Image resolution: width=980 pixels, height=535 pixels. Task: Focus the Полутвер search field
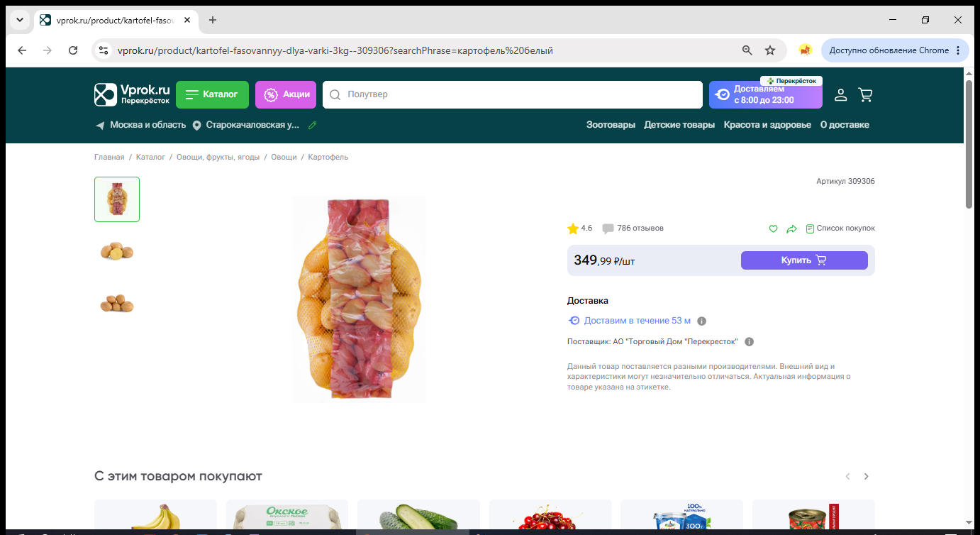(x=512, y=94)
